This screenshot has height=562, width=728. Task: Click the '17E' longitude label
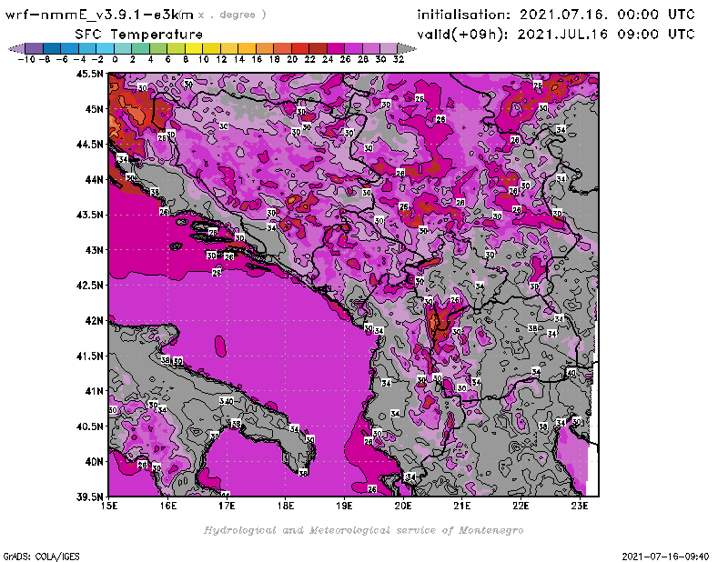pyautogui.click(x=227, y=506)
